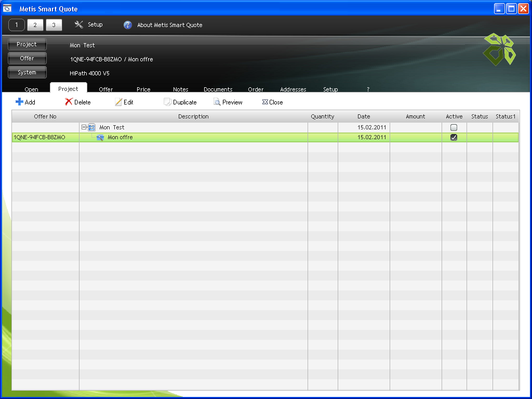Click the Date column header
Screen dimensions: 532x399
click(x=364, y=116)
